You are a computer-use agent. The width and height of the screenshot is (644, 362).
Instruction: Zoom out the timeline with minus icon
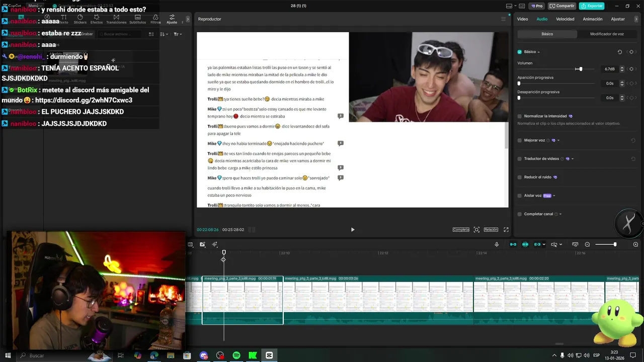pos(587,244)
